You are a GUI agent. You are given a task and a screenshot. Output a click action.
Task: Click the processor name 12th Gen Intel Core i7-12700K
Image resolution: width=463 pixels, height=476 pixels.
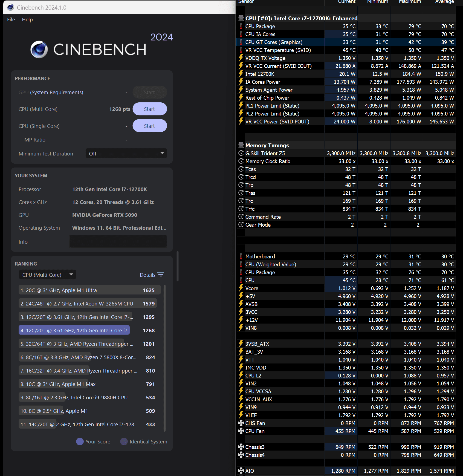pyautogui.click(x=110, y=189)
